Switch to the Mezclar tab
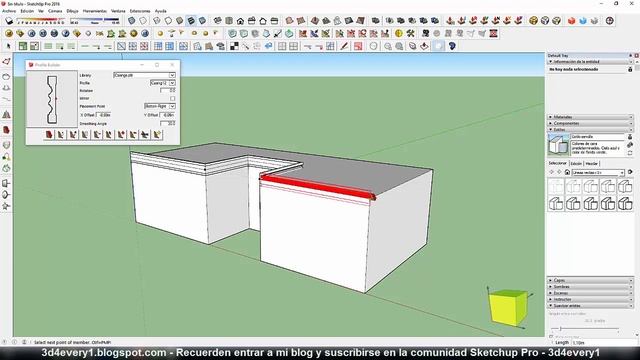Image resolution: width=640 pixels, height=360 pixels. 591,163
